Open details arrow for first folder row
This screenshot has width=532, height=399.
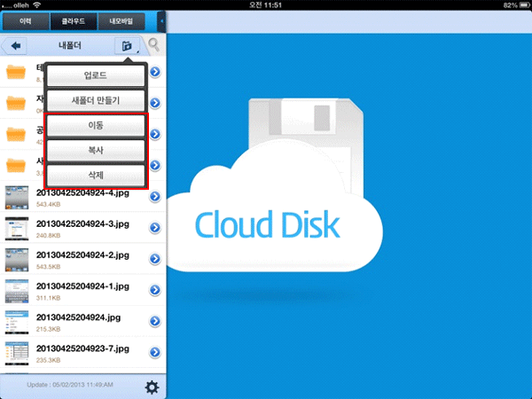tap(155, 72)
